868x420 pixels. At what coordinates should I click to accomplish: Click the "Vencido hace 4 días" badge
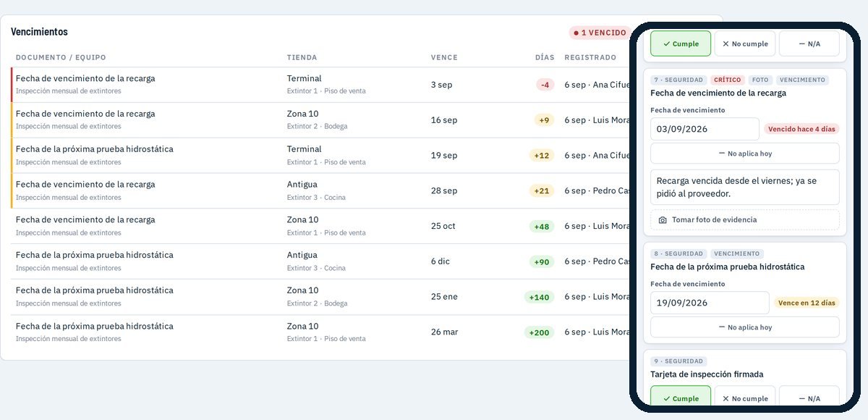click(801, 129)
